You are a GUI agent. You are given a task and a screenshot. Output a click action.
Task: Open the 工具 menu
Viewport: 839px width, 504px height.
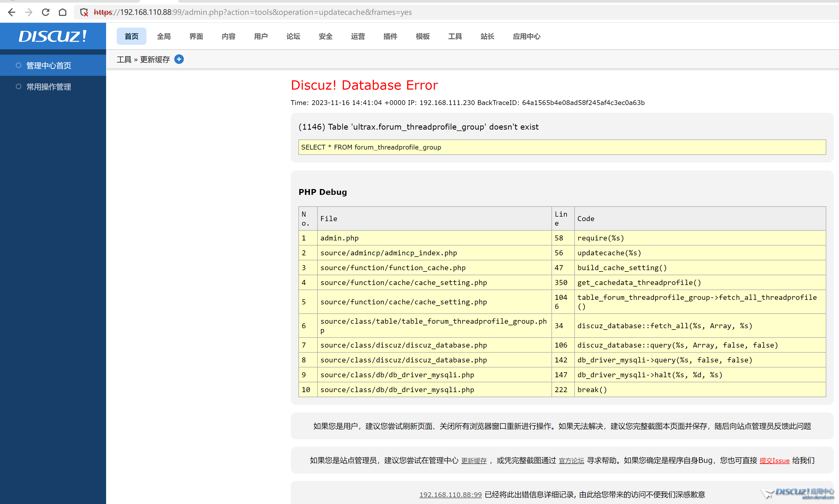pyautogui.click(x=455, y=36)
